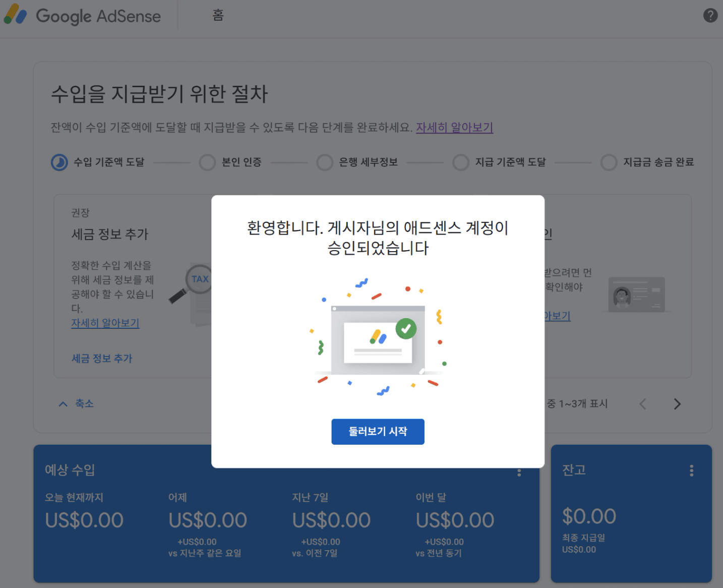Click the ID card illustration

click(636, 294)
